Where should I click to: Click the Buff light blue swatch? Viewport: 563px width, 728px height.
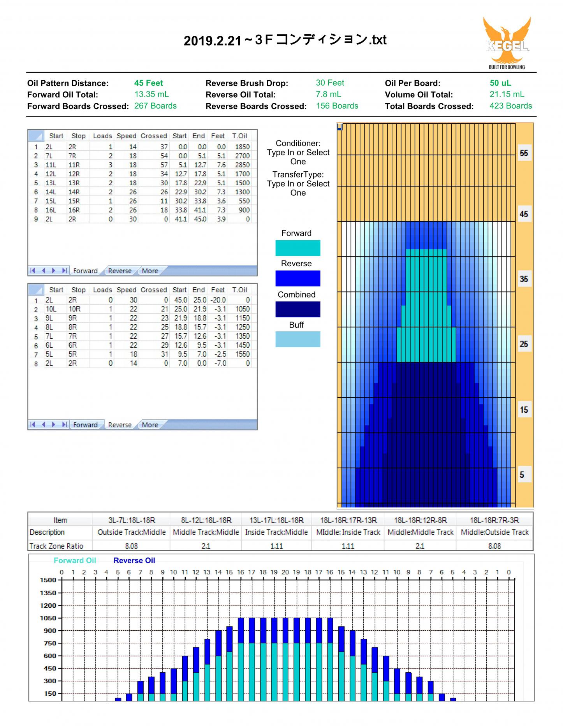click(298, 339)
